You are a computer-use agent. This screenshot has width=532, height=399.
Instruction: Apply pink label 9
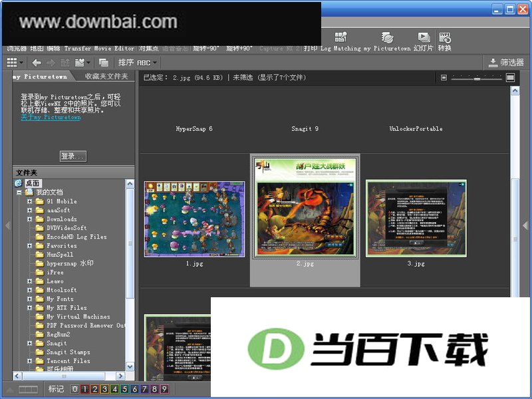164,389
